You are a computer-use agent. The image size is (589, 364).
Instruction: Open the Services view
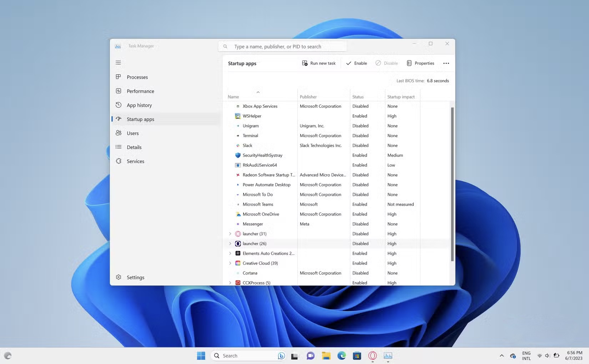point(135,161)
